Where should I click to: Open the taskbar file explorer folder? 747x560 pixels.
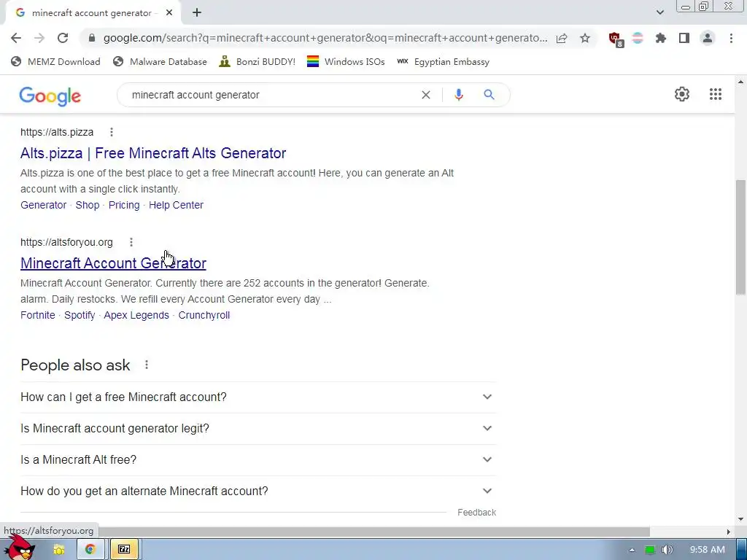pos(59,550)
